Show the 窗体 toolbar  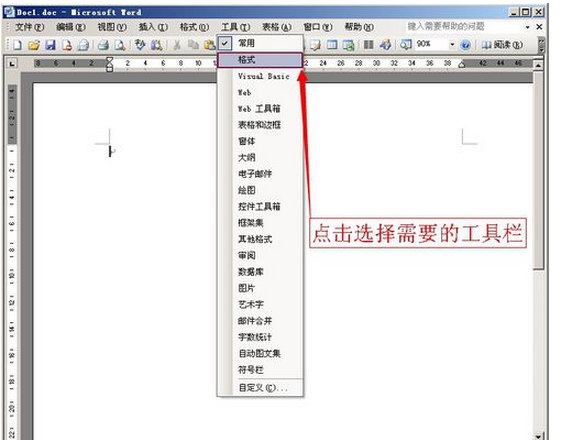tap(260, 141)
